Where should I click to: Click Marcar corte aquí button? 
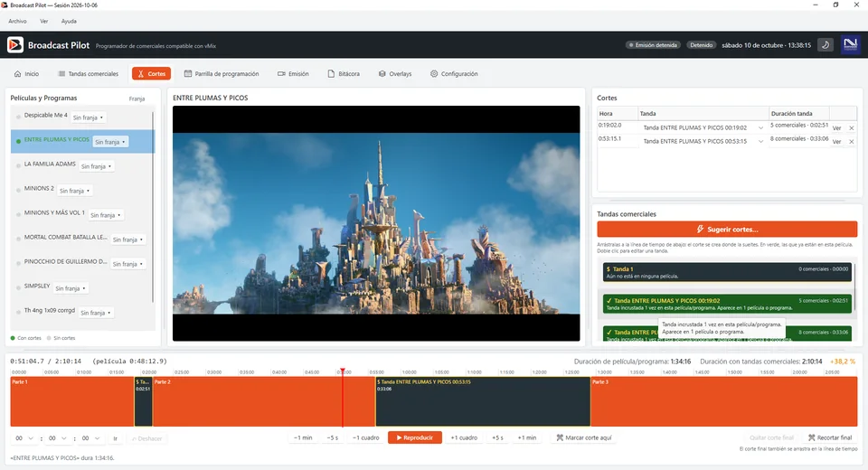tap(584, 437)
